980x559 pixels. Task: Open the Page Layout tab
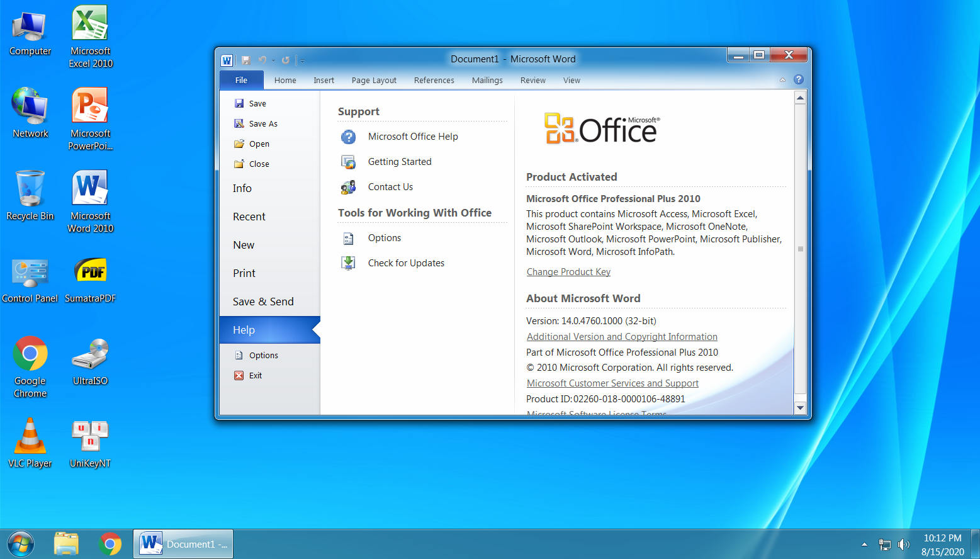(x=374, y=80)
